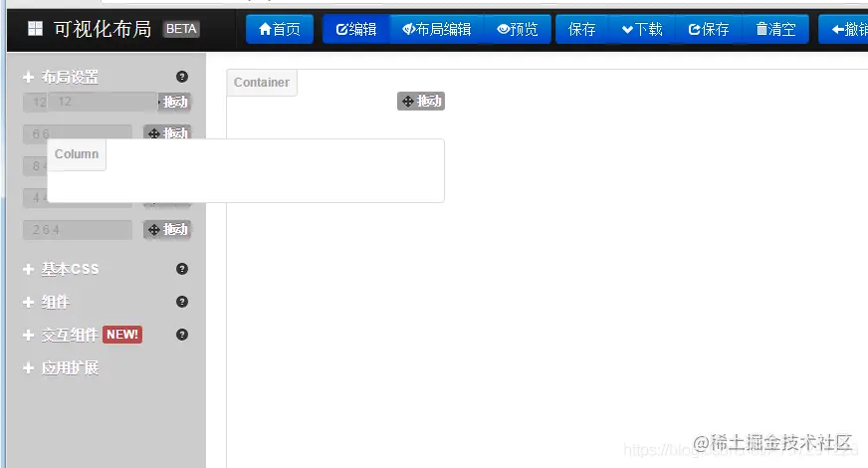868x468 pixels.
Task: Switch to 布局编辑 layout edit mode
Action: pos(437,29)
